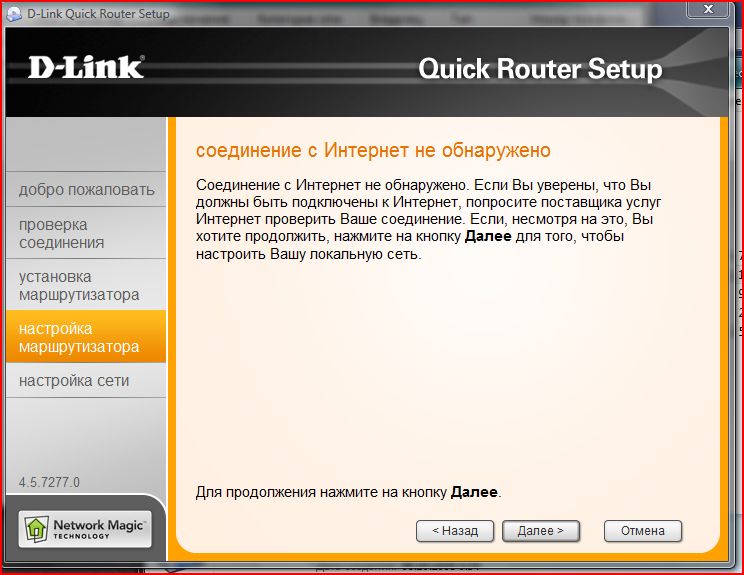Screen dimensions: 744x575
Task: Click the version number 4.5.7277.0
Action: point(49,482)
